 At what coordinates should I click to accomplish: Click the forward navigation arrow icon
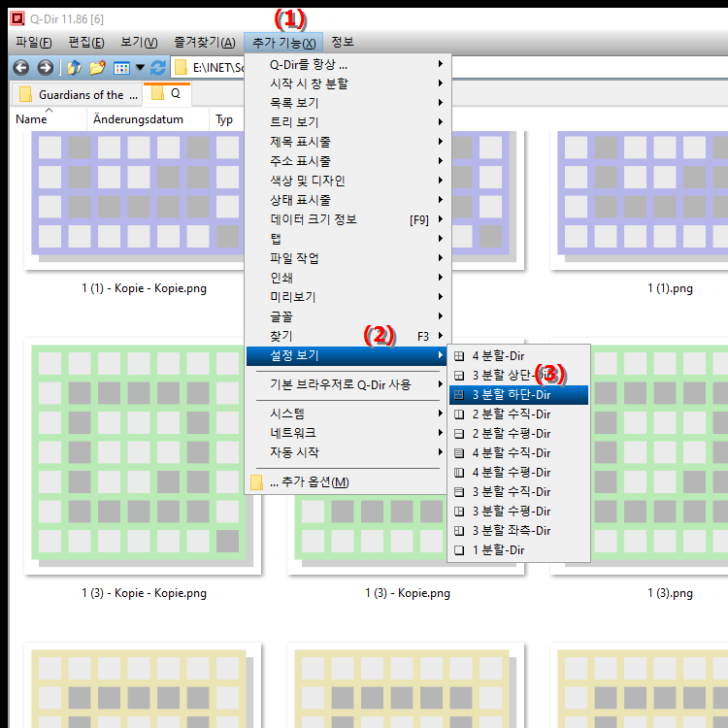tap(45, 68)
